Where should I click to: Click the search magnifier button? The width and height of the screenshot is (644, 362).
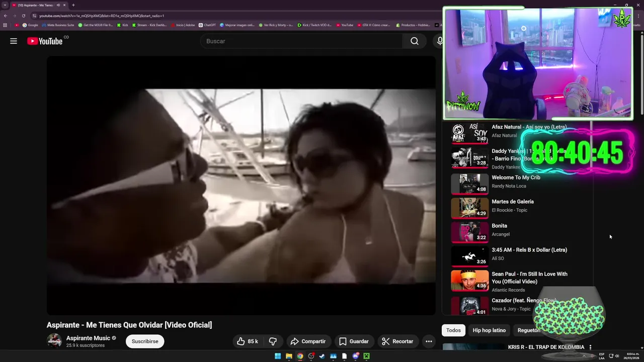414,41
